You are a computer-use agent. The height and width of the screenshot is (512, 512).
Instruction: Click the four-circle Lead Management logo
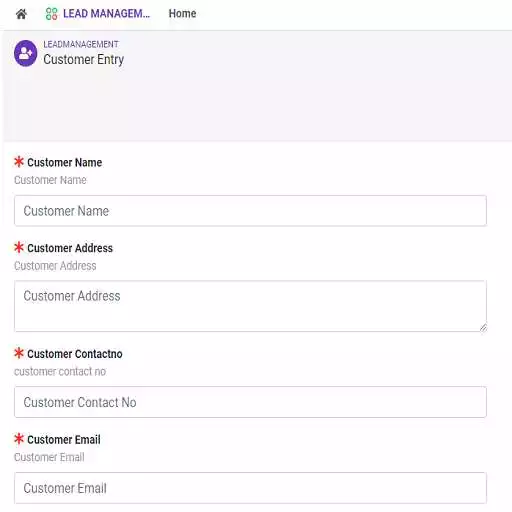(51, 14)
